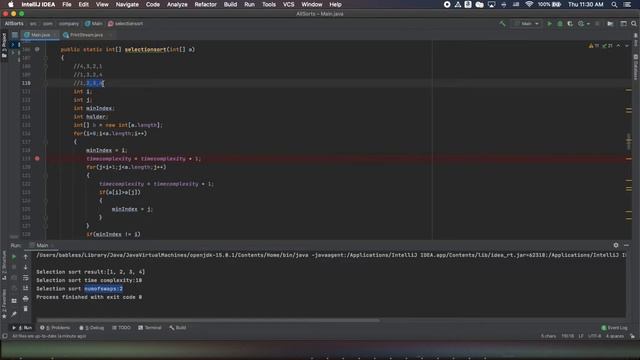Screen dimensions: 640x360
Task: Select the Main tab in Run panel
Action: (41, 245)
